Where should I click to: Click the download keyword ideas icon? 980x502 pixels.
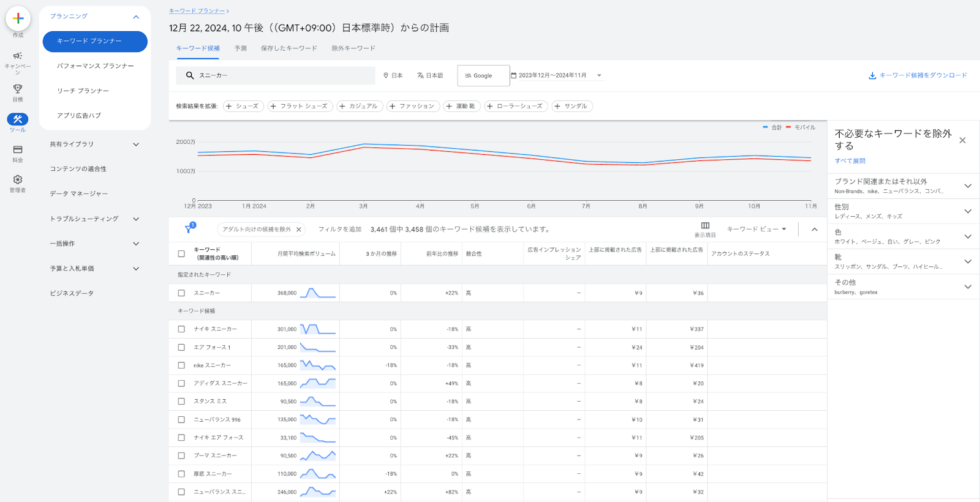(x=872, y=75)
